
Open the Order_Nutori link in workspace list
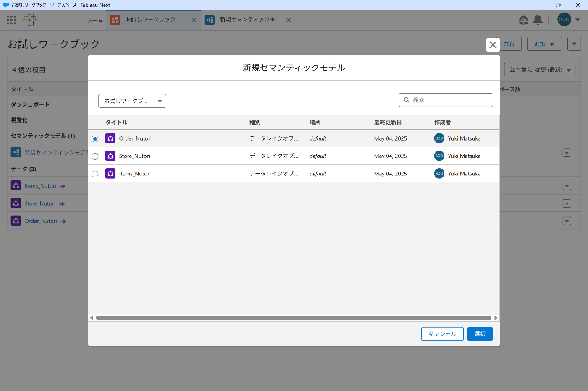(41, 221)
